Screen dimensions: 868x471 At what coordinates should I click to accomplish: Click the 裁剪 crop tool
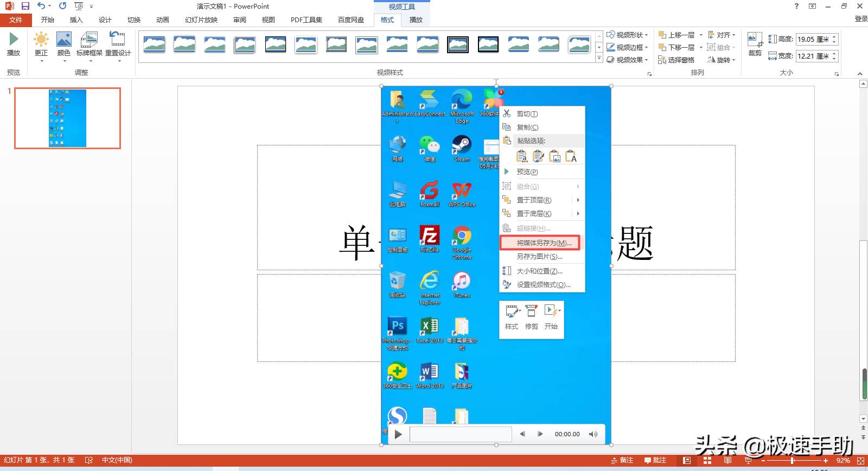tap(755, 44)
